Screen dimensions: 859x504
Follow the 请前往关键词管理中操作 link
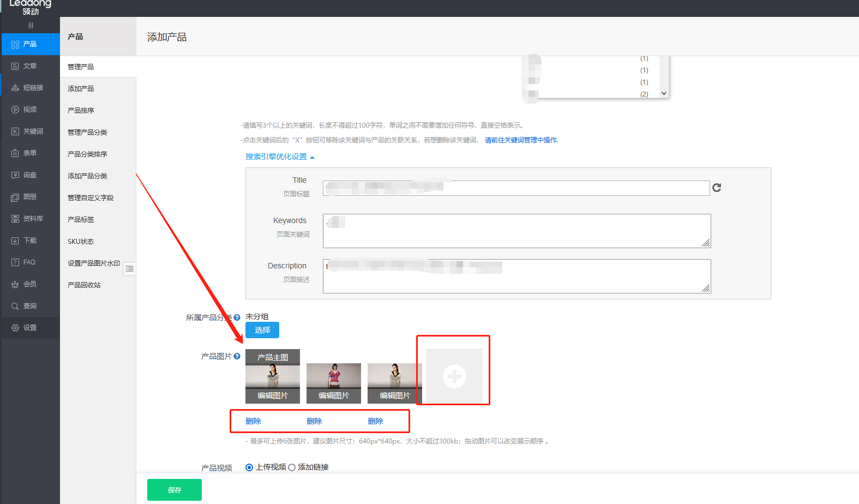521,140
